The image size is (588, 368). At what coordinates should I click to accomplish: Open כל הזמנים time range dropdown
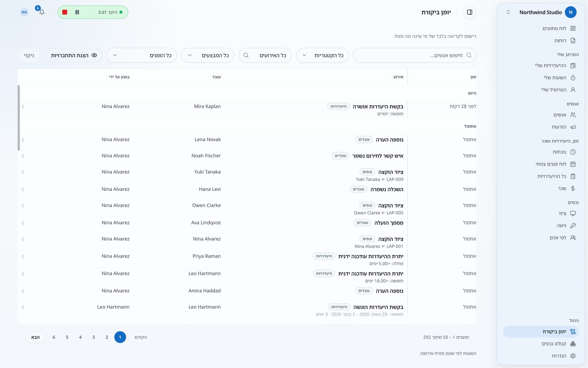(x=141, y=55)
